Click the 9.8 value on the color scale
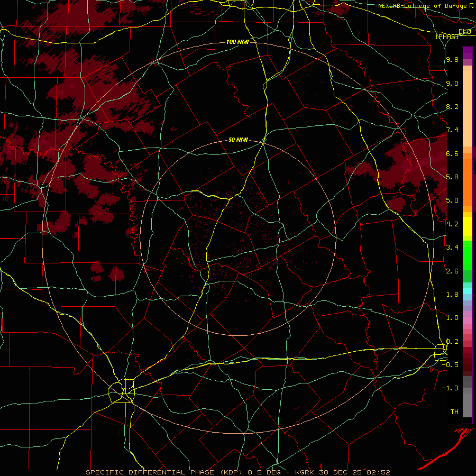The image size is (476, 476). (x=452, y=60)
